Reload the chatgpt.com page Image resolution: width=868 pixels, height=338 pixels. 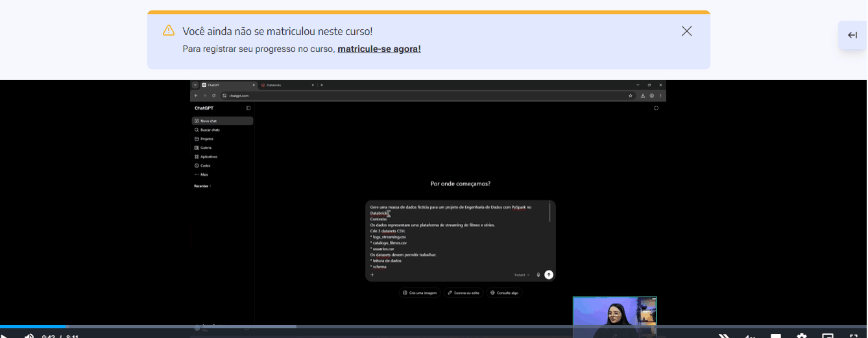point(214,95)
